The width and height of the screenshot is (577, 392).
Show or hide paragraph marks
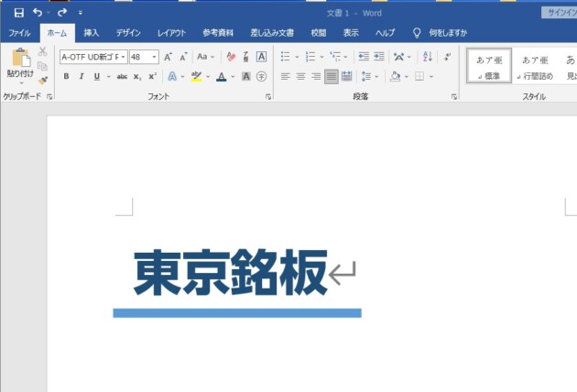pos(447,57)
